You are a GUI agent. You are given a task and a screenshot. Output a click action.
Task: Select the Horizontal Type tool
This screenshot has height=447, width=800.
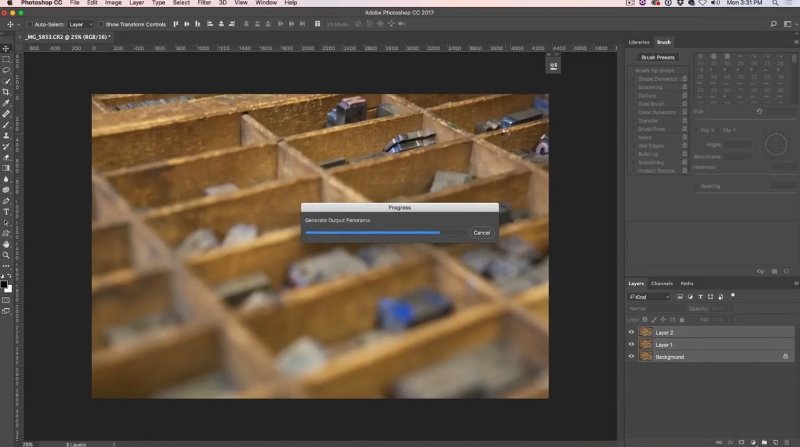coord(6,212)
